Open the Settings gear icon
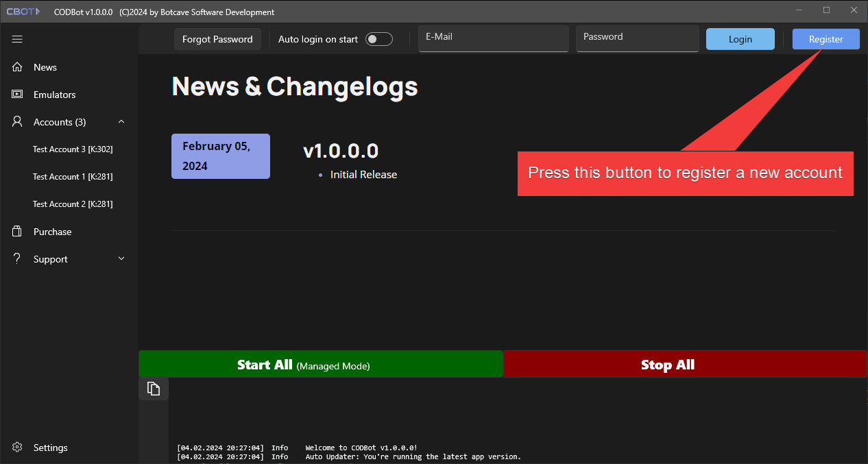 (x=18, y=448)
